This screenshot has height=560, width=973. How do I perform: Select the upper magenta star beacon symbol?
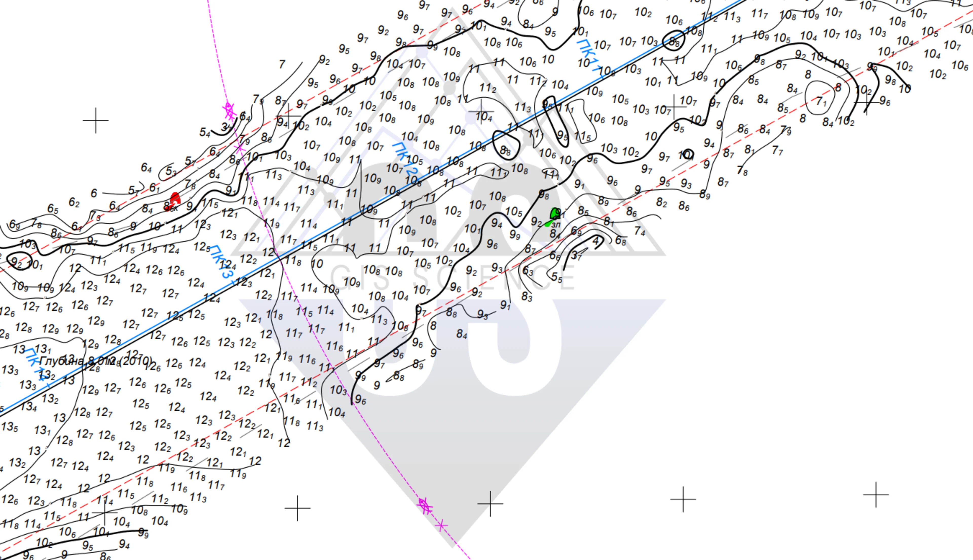pyautogui.click(x=229, y=111)
